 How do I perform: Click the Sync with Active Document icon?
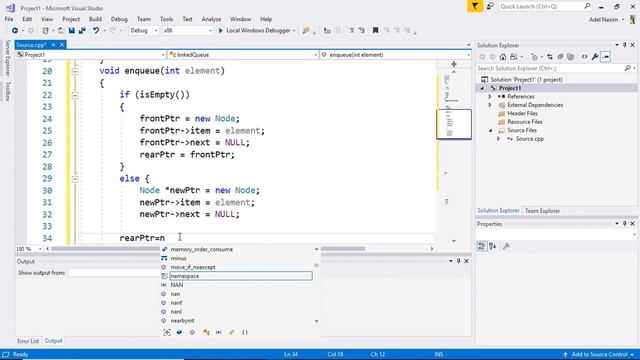[550, 57]
